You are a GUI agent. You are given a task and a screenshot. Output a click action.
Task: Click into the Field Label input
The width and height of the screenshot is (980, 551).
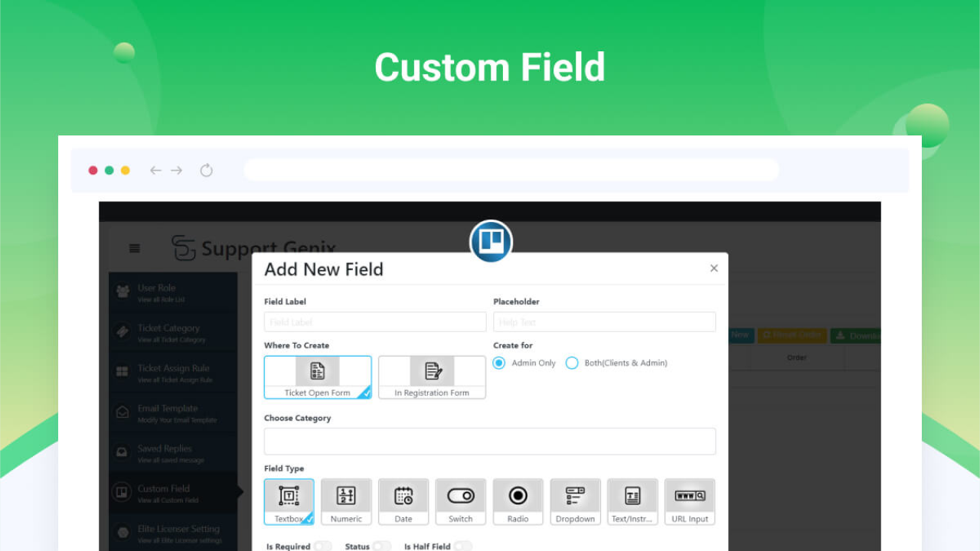tap(375, 322)
